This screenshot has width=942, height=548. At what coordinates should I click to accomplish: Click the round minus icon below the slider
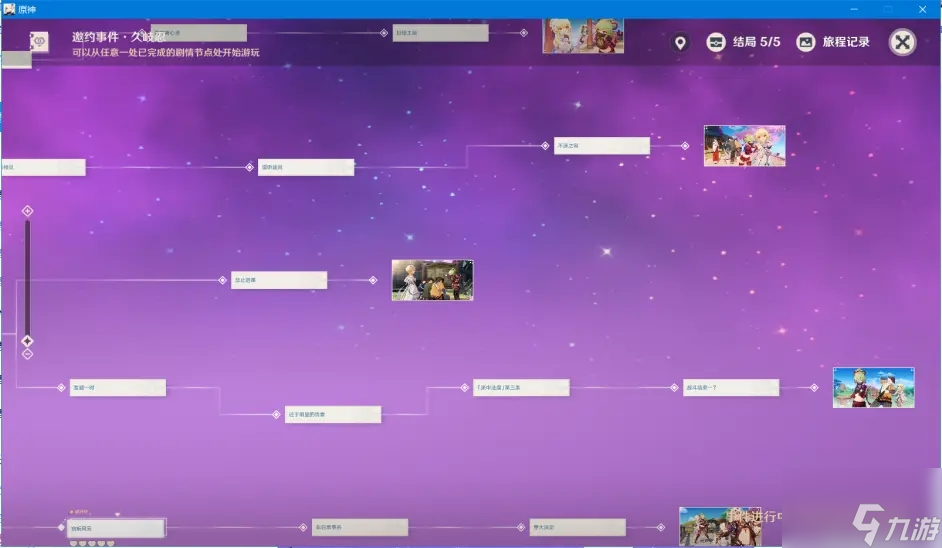tap(28, 354)
